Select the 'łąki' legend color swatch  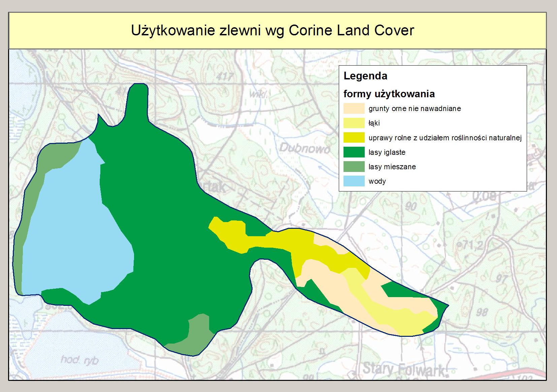tap(354, 123)
